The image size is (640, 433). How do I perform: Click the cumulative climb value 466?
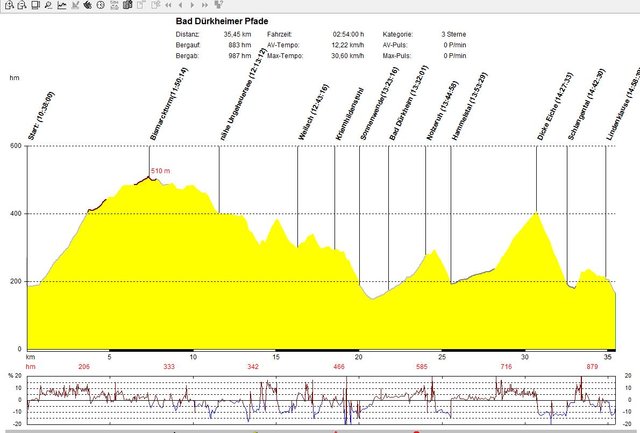pos(339,366)
